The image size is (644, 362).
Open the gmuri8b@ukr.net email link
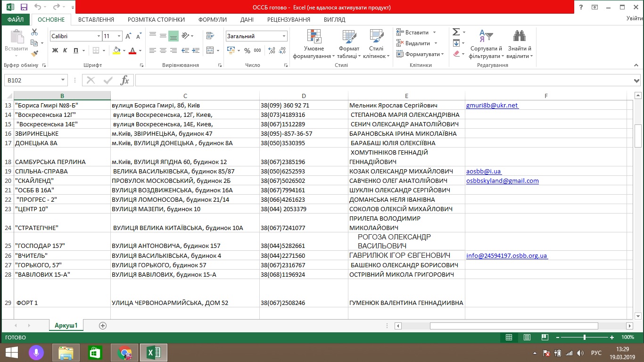click(492, 105)
